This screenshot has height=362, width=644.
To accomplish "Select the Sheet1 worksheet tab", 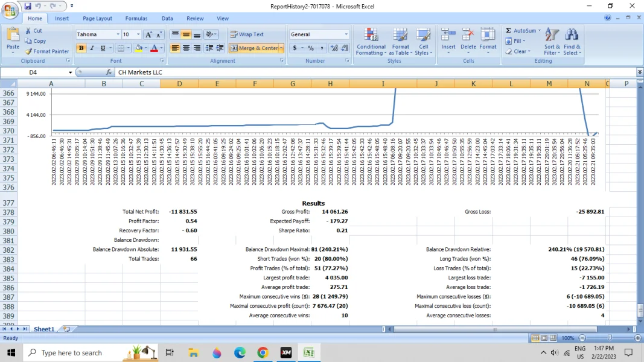I will [44, 329].
